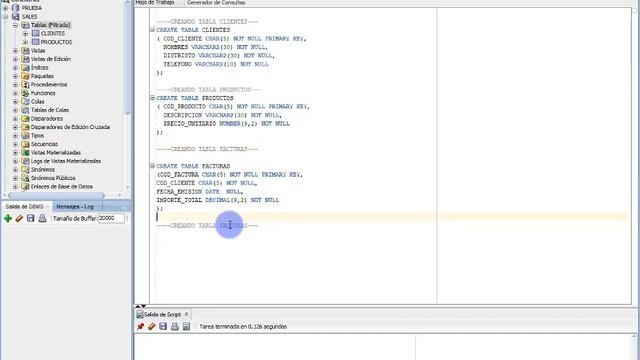This screenshot has height=360, width=640.
Task: Click the Índices folder icon
Action: tap(25, 67)
